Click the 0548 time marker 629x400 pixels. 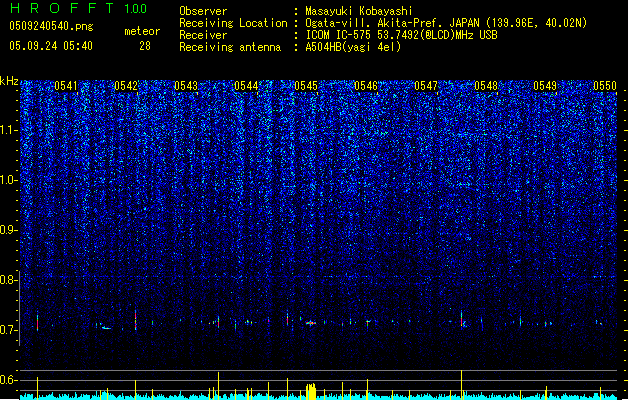[x=486, y=86]
